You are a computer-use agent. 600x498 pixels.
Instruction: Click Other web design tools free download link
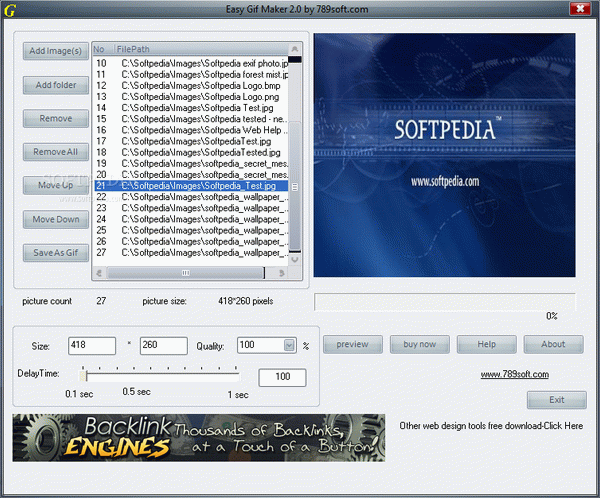(x=491, y=426)
